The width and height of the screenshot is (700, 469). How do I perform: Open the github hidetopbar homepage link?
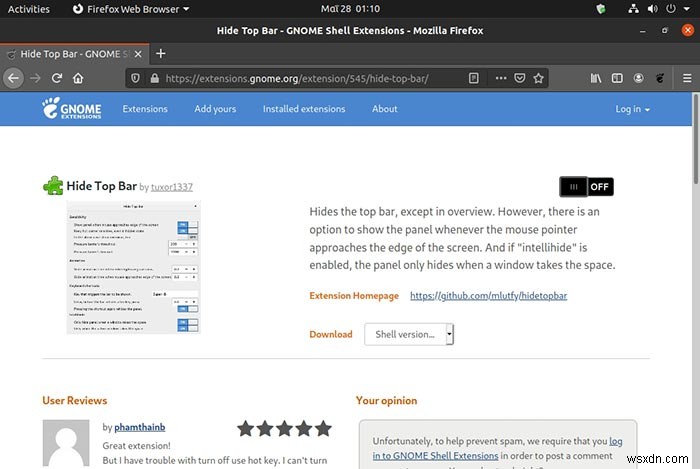point(488,295)
